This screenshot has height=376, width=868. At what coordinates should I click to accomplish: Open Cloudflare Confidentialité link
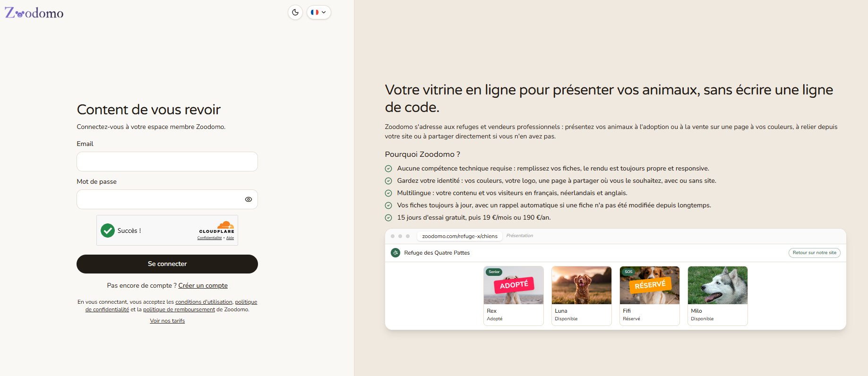[209, 238]
